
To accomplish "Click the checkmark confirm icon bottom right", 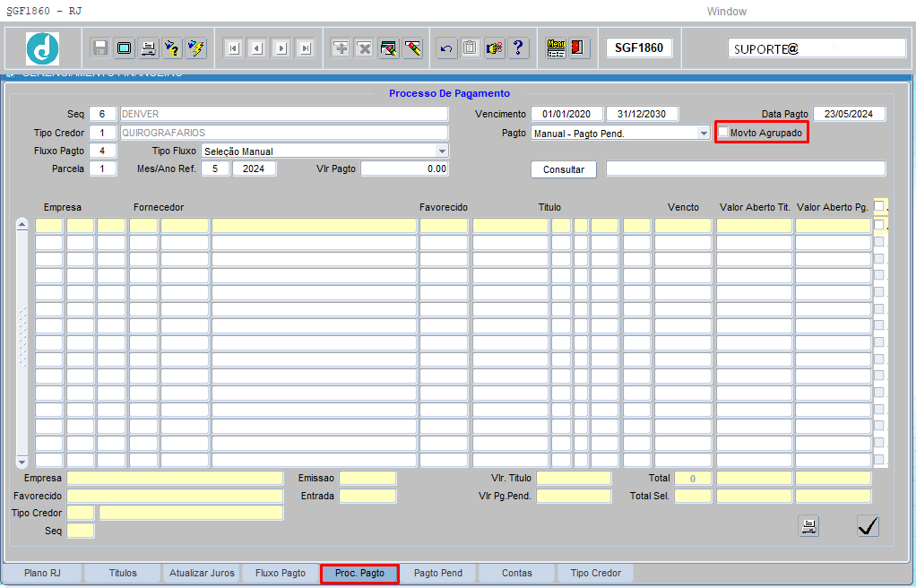I will point(867,526).
